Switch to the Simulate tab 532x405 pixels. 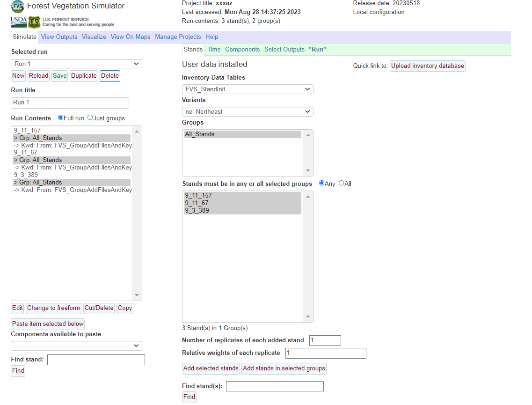24,37
